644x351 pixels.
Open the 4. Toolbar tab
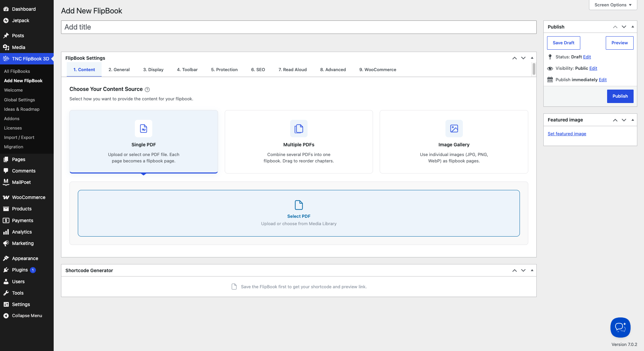click(187, 70)
